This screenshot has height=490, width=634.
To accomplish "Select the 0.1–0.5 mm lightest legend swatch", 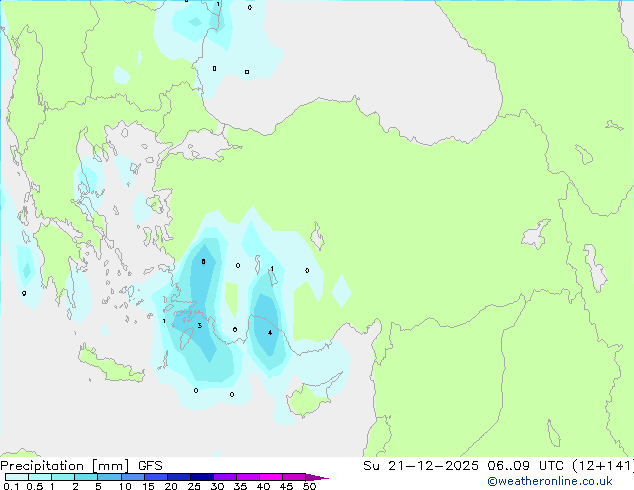I will tap(17, 477).
